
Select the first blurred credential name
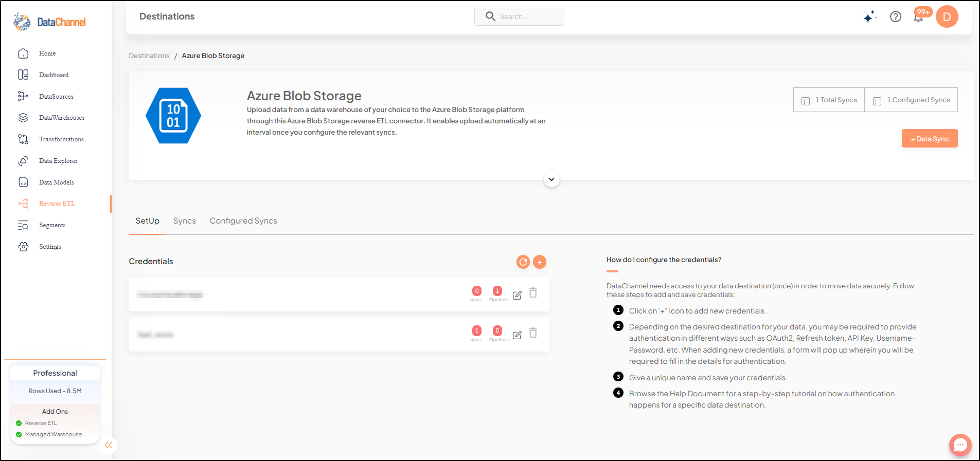170,294
